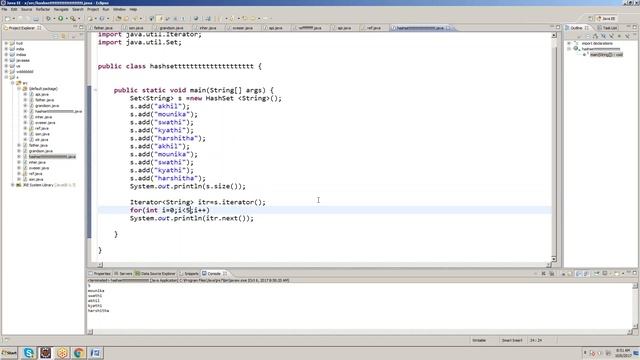Click the Search toolbar icon

point(135,18)
